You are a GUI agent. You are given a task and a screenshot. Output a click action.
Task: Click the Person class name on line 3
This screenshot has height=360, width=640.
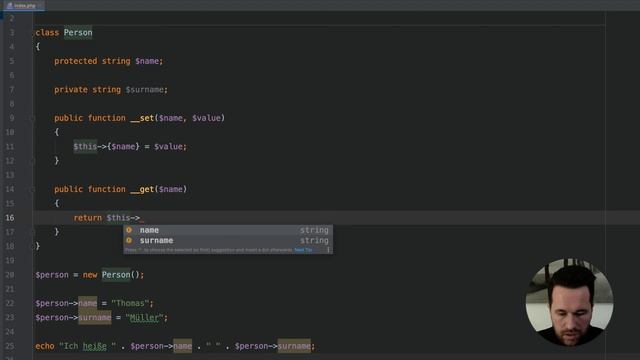click(78, 33)
